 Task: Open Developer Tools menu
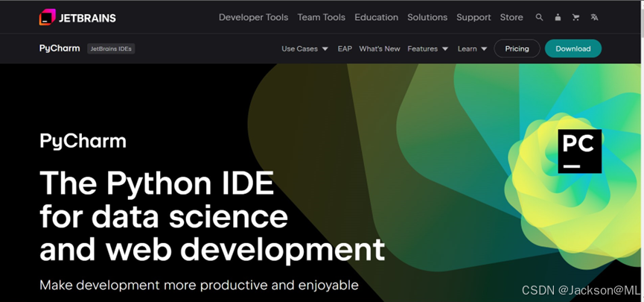pos(253,17)
